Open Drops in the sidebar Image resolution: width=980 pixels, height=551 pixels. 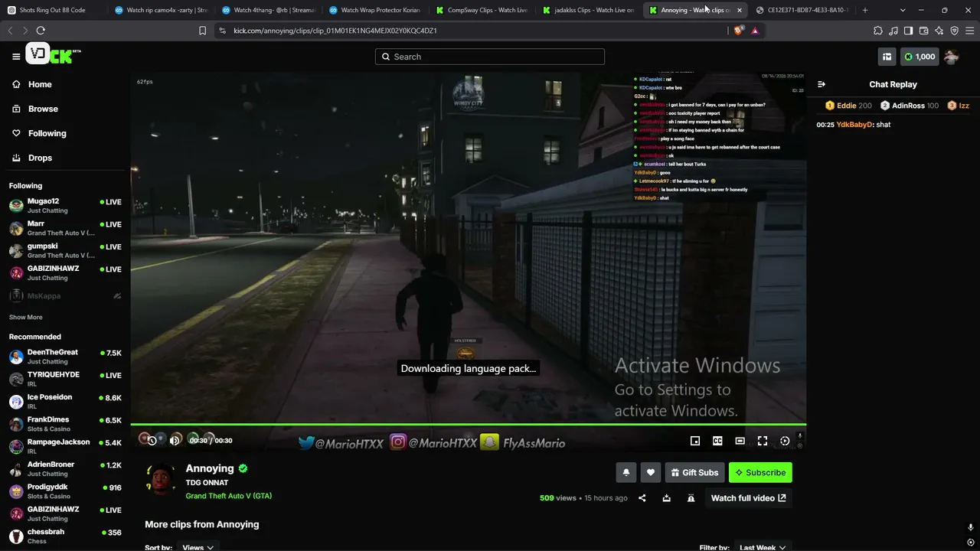tap(32, 158)
